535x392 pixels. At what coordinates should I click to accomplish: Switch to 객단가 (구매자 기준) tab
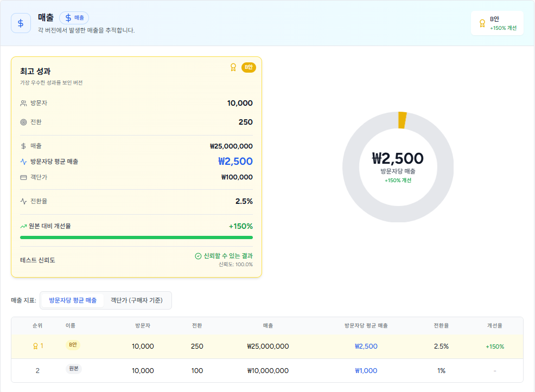tap(137, 300)
